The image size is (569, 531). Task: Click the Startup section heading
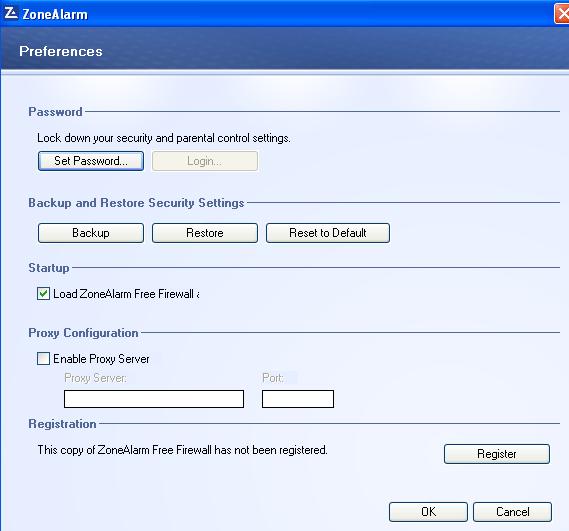(x=49, y=267)
